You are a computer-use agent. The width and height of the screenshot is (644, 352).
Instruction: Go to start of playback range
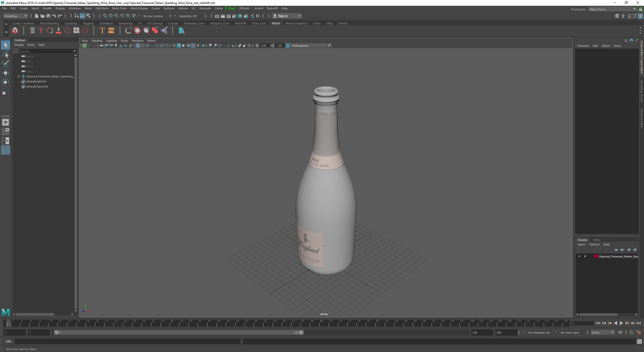[598, 323]
